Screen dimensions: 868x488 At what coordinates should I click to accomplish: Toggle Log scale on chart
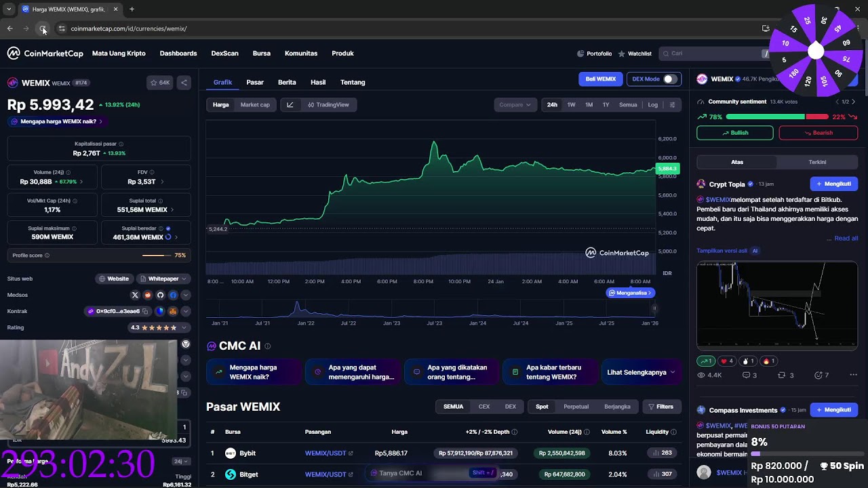pyautogui.click(x=652, y=105)
